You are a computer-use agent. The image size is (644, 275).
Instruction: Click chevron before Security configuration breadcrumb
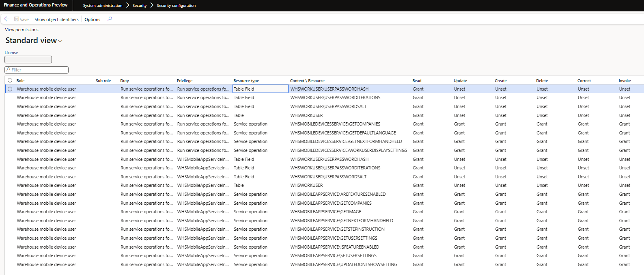(152, 5)
